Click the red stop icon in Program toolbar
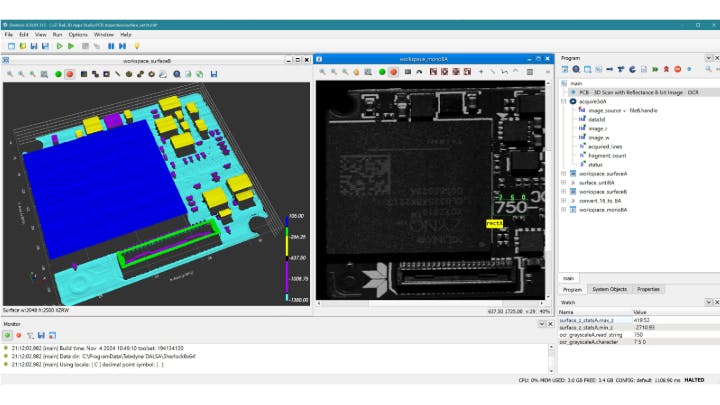This screenshot has height=405, width=720. point(677,69)
